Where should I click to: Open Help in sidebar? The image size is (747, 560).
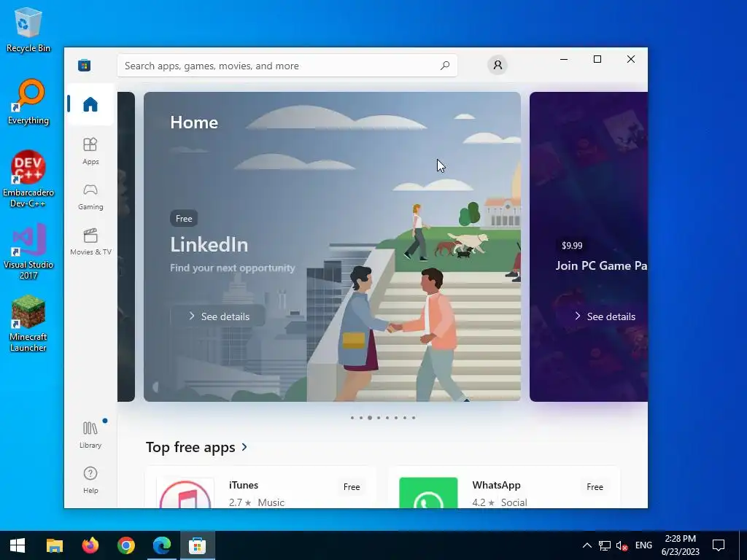pyautogui.click(x=90, y=480)
